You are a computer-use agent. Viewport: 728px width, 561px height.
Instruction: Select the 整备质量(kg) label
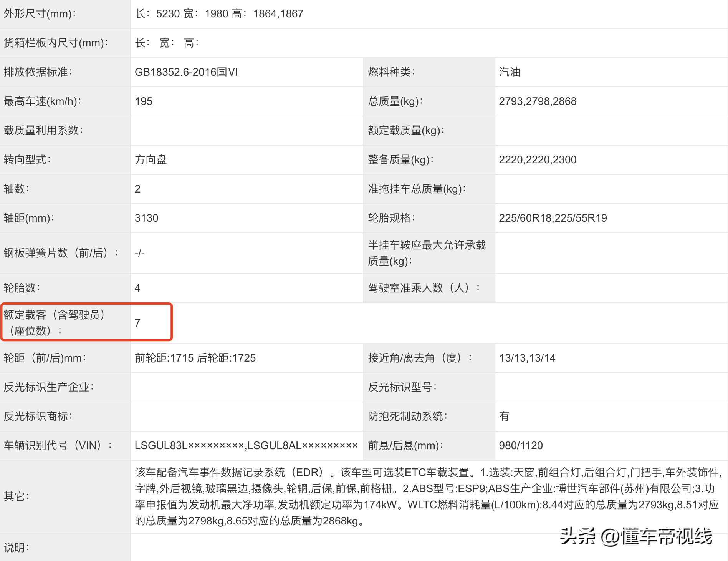[x=401, y=160]
